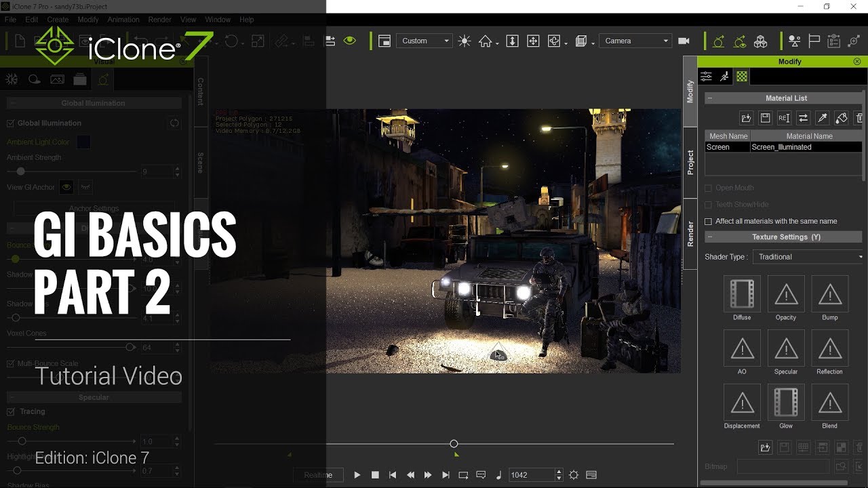The width and height of the screenshot is (868, 488).
Task: Click the green object path icon
Action: pos(718,41)
